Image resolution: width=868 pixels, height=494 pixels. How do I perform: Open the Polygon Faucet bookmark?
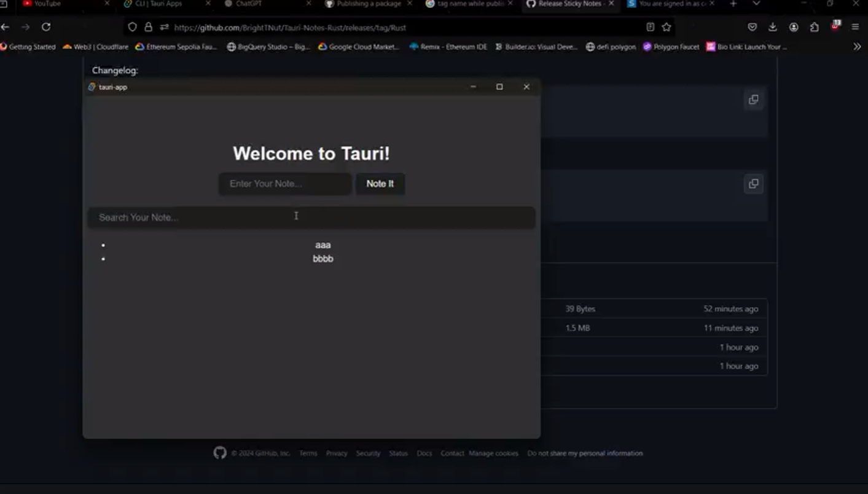[x=671, y=47]
